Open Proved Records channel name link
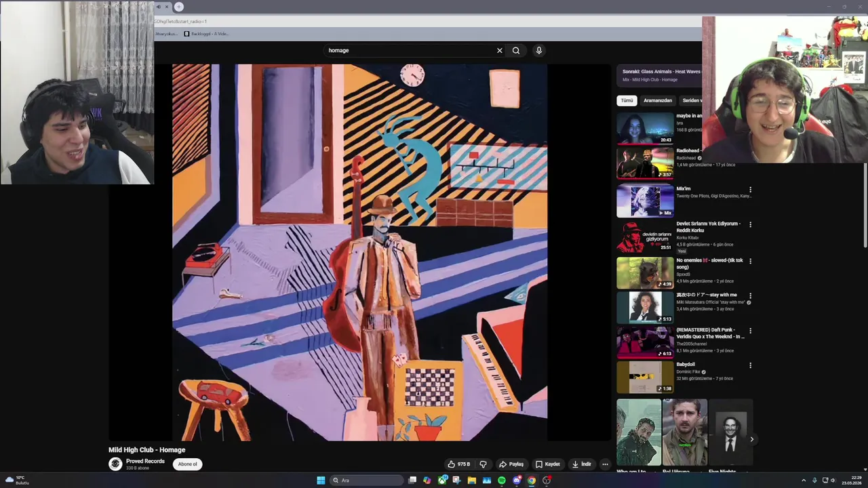The image size is (868, 488). pyautogui.click(x=145, y=461)
